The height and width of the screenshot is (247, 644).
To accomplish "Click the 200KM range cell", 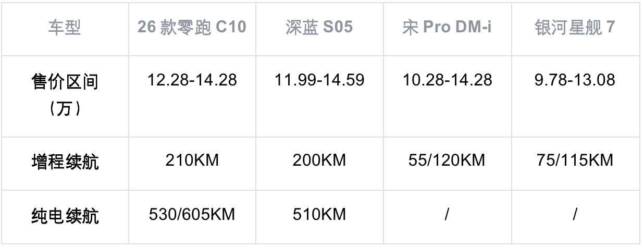I will point(319,160).
